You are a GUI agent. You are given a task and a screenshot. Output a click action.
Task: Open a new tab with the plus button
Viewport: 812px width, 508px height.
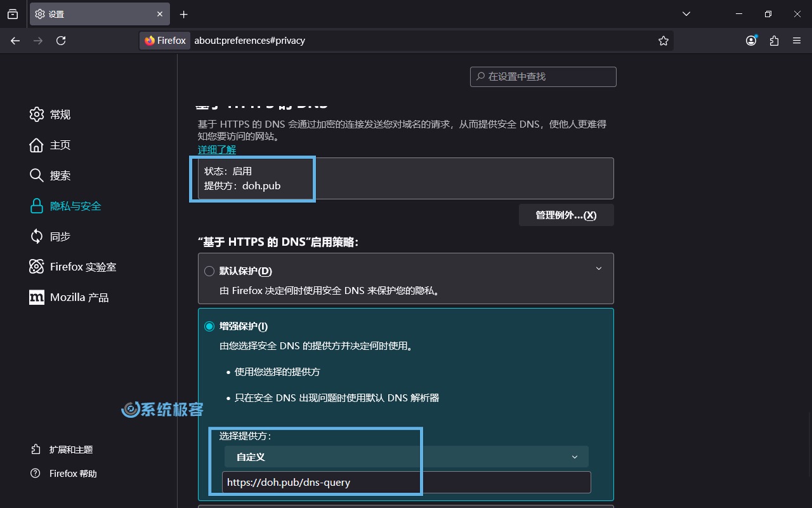click(x=183, y=14)
